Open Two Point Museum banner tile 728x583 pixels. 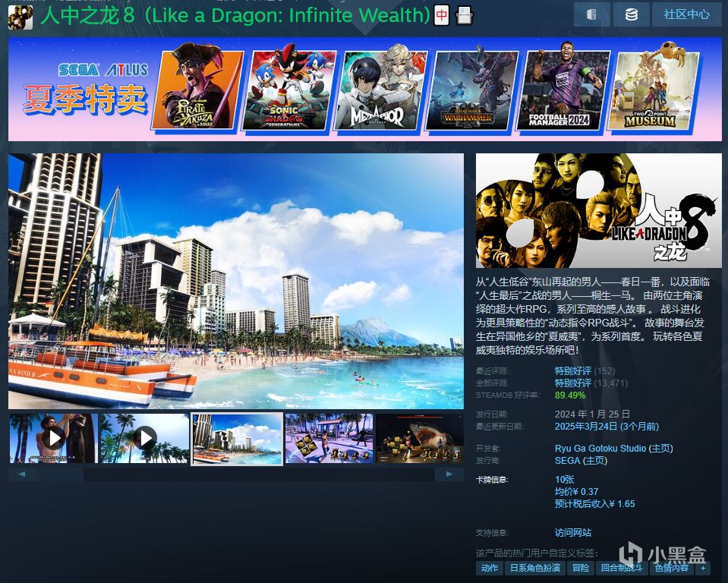(x=654, y=89)
